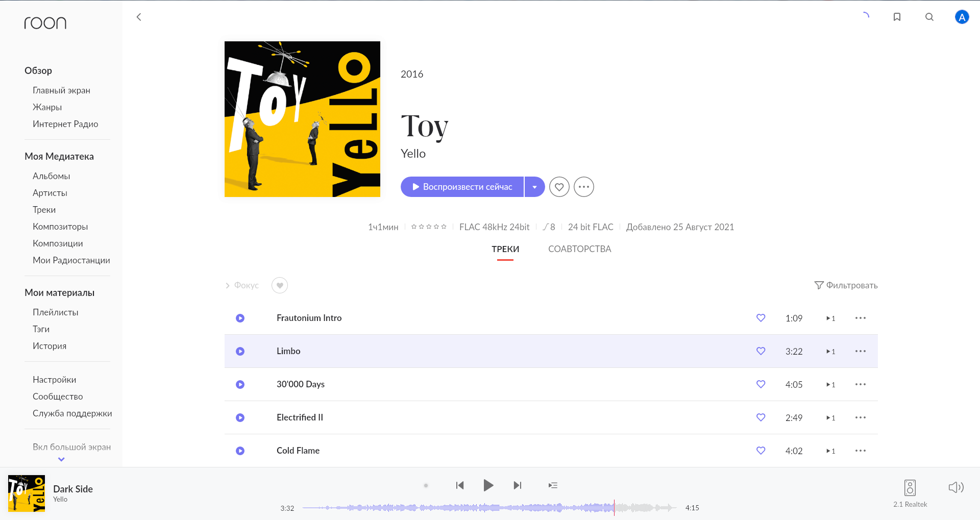Open the play options dropdown arrow

(x=535, y=187)
